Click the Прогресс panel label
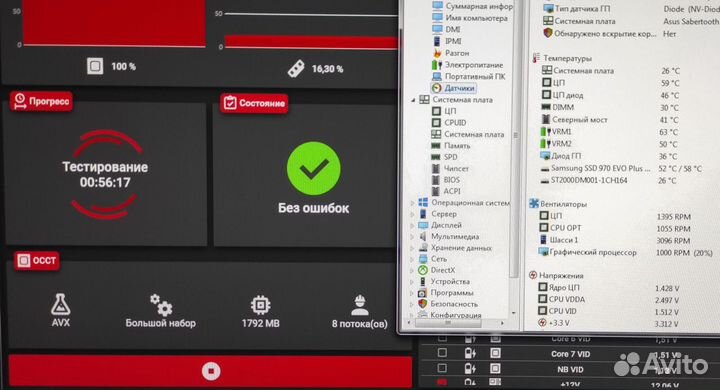Viewport: 720px width, 390px height. tap(41, 101)
